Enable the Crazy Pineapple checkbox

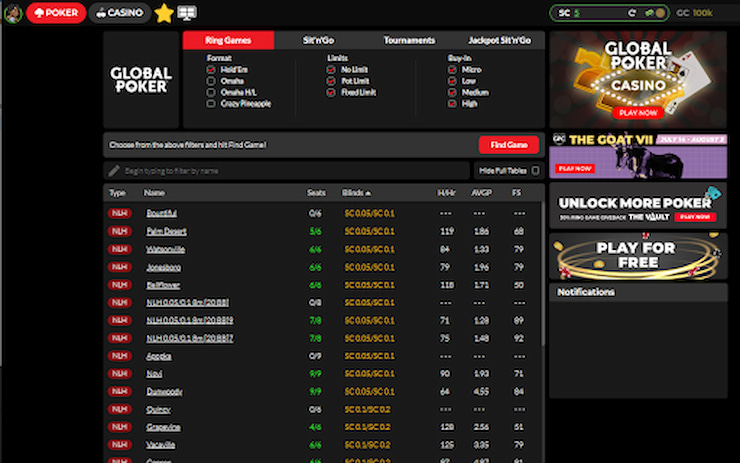pos(210,104)
